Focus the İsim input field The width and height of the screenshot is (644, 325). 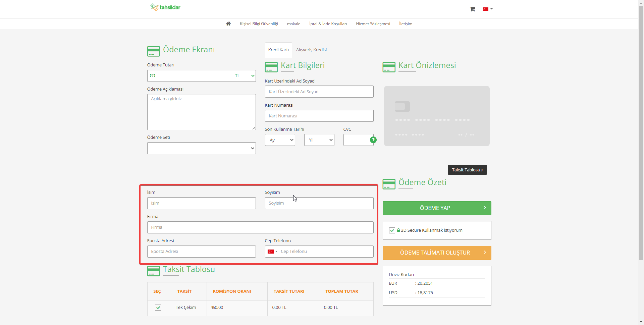(202, 203)
